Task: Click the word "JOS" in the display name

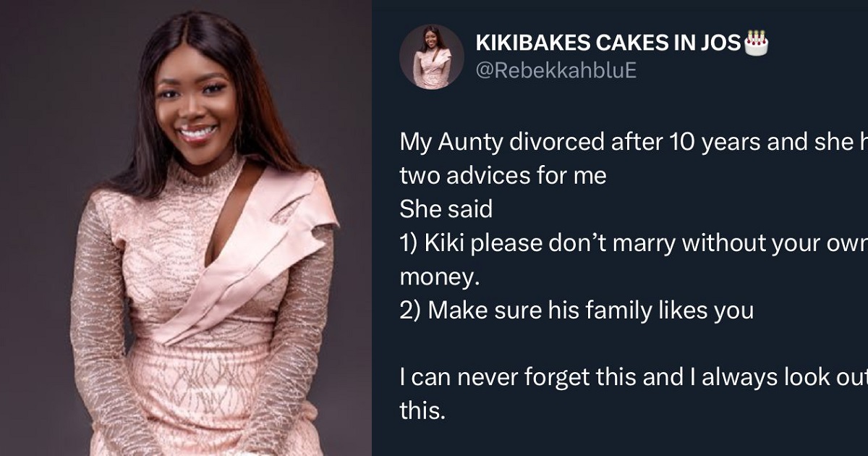Action: [x=720, y=44]
